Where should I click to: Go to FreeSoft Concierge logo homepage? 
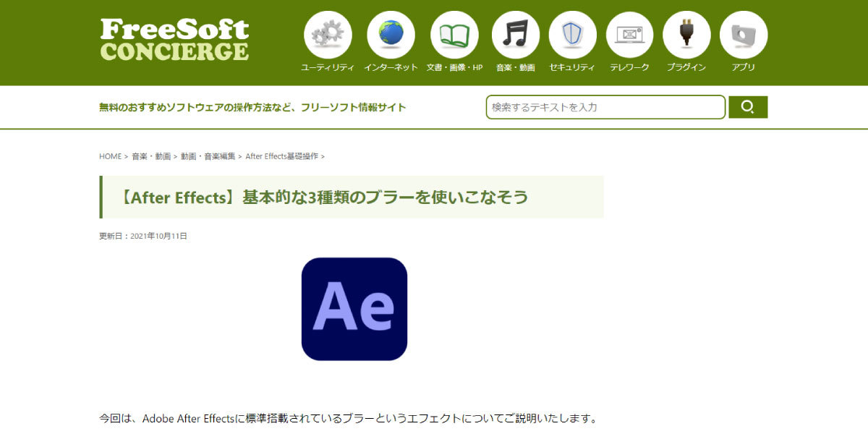point(174,40)
